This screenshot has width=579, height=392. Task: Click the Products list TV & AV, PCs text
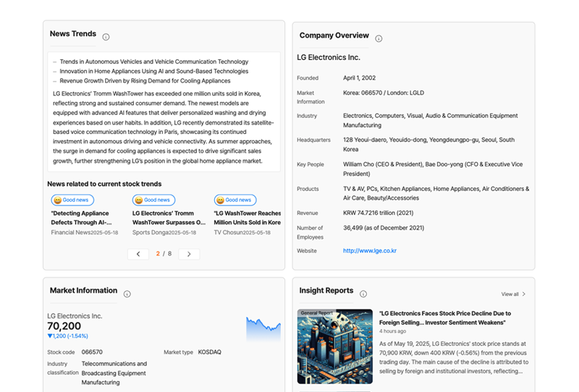tap(436, 193)
